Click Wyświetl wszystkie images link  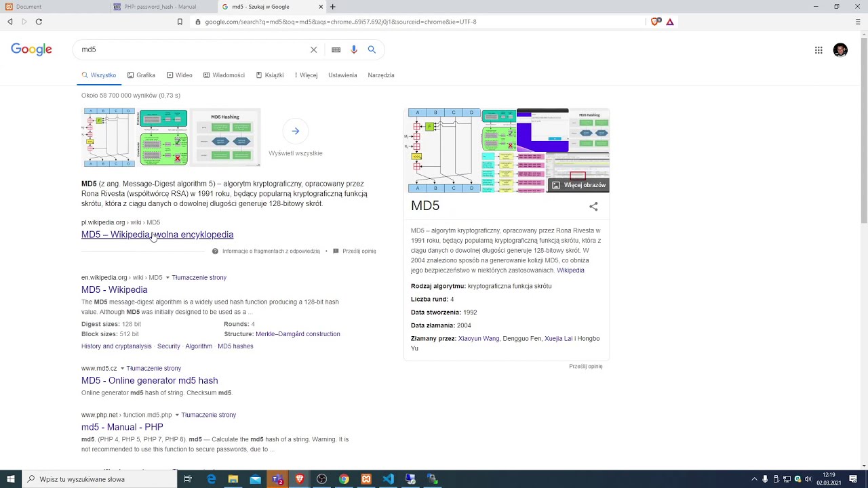pyautogui.click(x=296, y=153)
